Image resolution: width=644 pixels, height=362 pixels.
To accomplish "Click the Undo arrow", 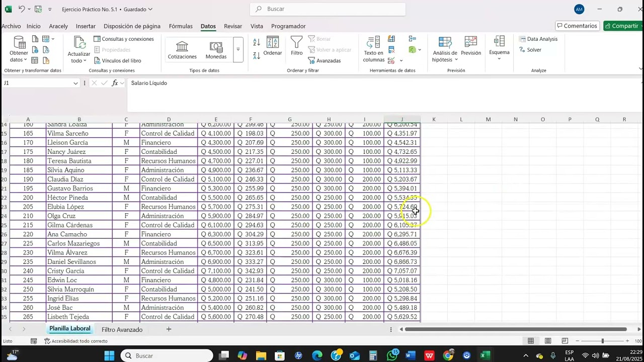I will pyautogui.click(x=21, y=9).
